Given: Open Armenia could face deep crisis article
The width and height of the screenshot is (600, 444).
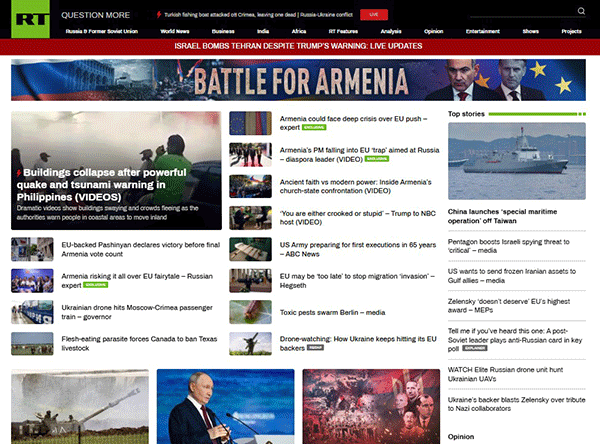Looking at the screenshot, I should point(353,123).
